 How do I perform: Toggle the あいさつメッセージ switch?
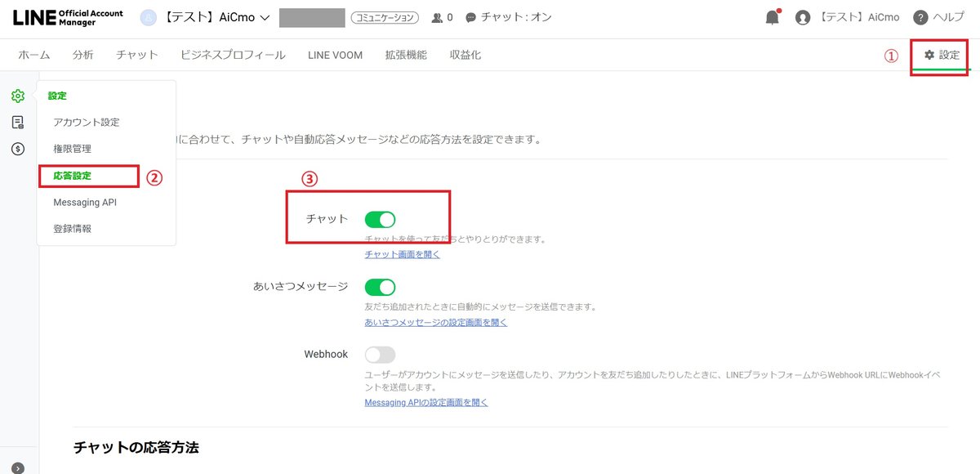tap(380, 287)
